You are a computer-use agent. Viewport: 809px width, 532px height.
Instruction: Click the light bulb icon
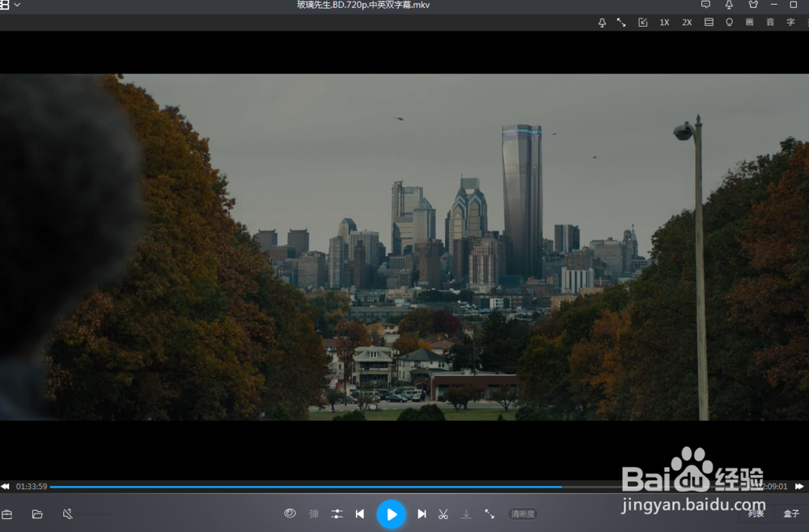pos(729,22)
